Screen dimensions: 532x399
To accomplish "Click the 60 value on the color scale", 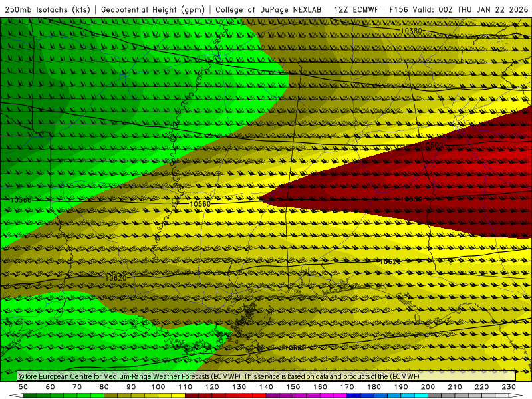I will click(x=51, y=387).
